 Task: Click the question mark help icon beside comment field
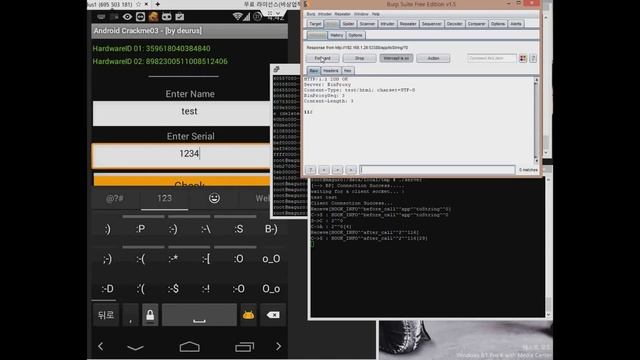(x=533, y=58)
